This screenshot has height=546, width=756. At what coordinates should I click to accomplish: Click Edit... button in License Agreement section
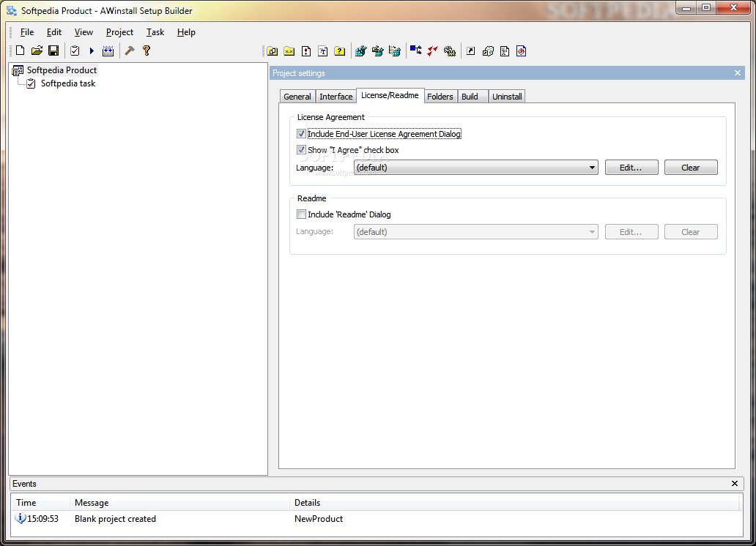tap(631, 168)
